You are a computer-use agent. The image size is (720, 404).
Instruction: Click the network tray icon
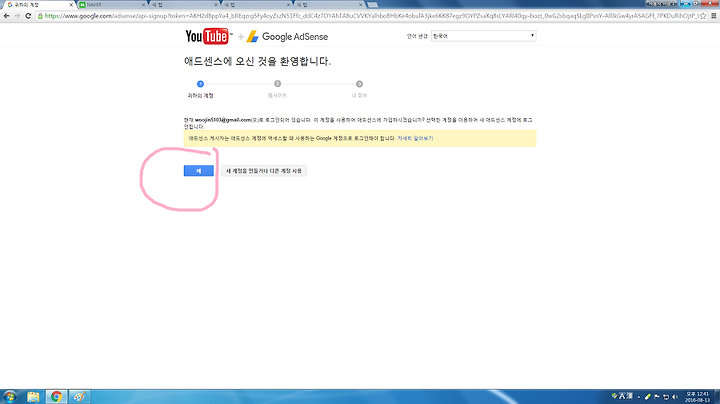tap(666, 397)
